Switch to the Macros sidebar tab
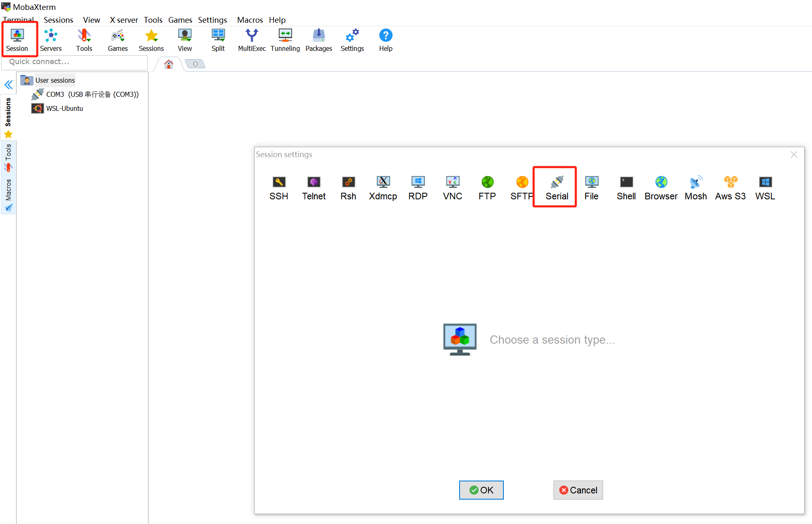This screenshot has height=524, width=812. point(8,195)
